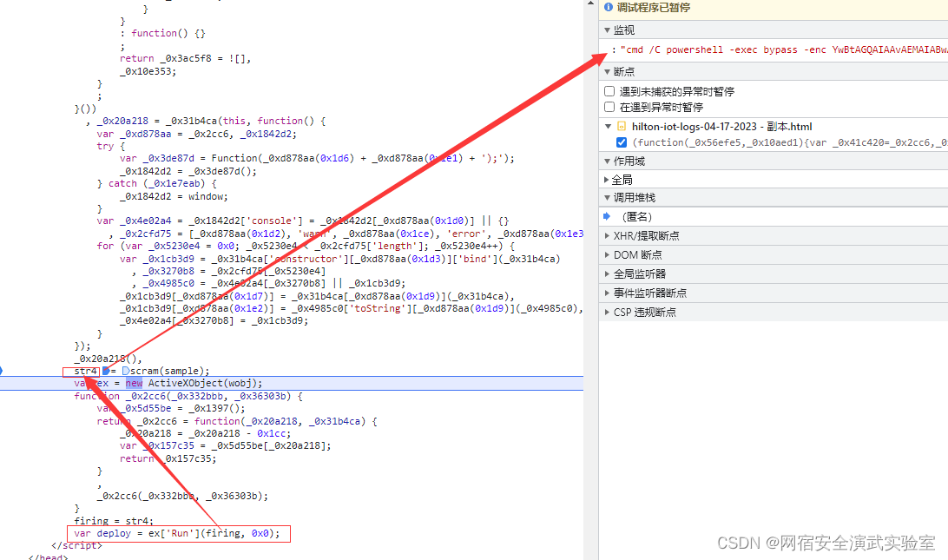948x560 pixels.
Task: Click the '_0x1842d2 = window;' code line
Action: pyautogui.click(x=174, y=196)
